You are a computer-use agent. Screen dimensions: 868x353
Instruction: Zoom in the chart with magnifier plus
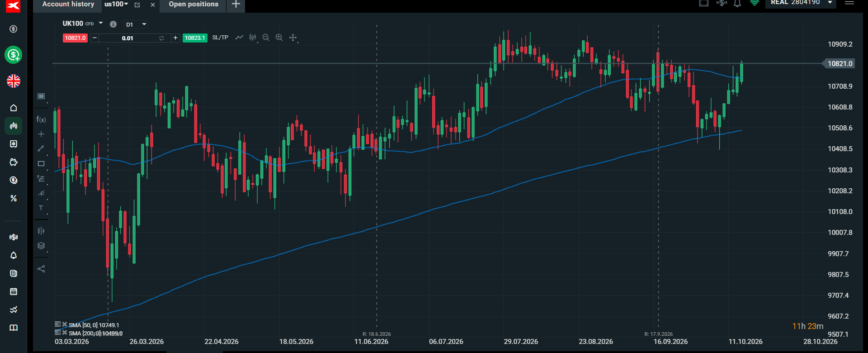[279, 38]
